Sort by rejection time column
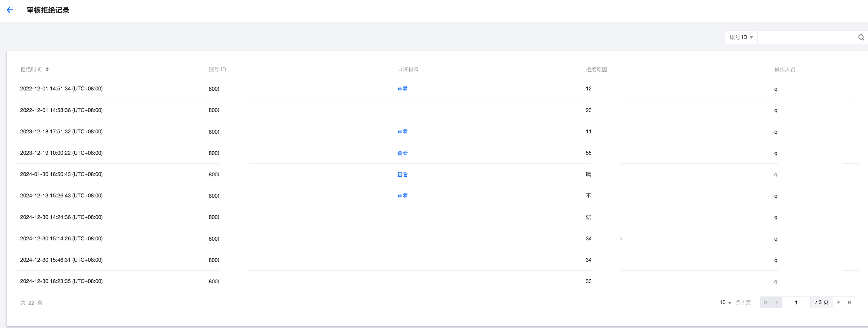 pyautogui.click(x=47, y=70)
